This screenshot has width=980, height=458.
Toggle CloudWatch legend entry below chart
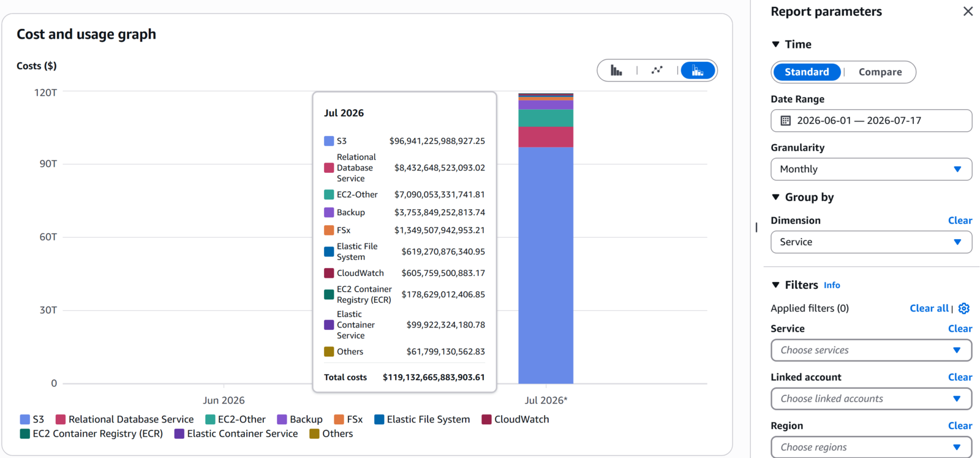pos(516,419)
